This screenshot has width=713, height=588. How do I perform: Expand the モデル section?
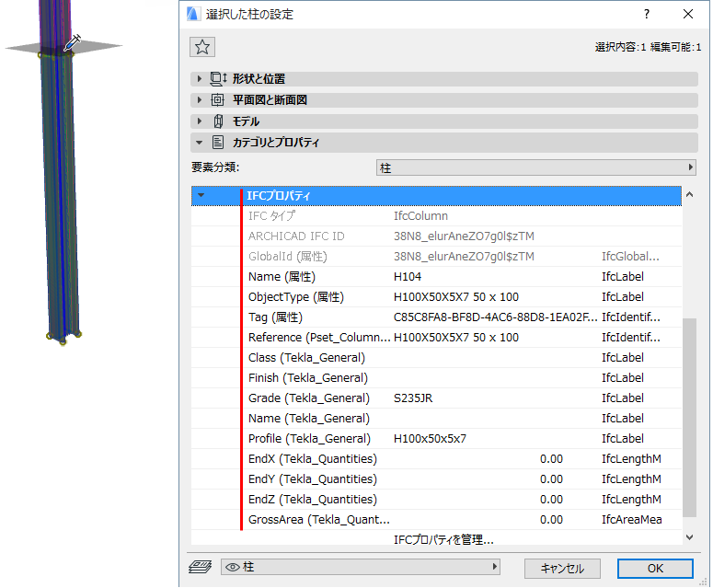point(199,121)
